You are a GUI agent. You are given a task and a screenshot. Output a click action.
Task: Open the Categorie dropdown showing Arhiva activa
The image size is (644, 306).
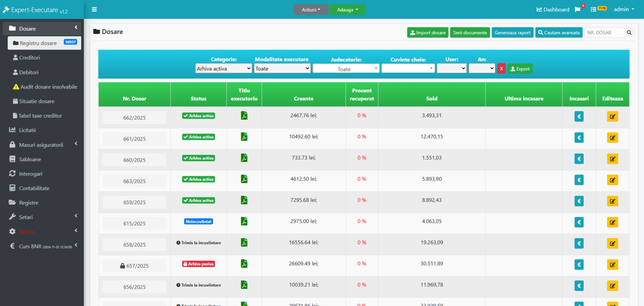tap(223, 68)
